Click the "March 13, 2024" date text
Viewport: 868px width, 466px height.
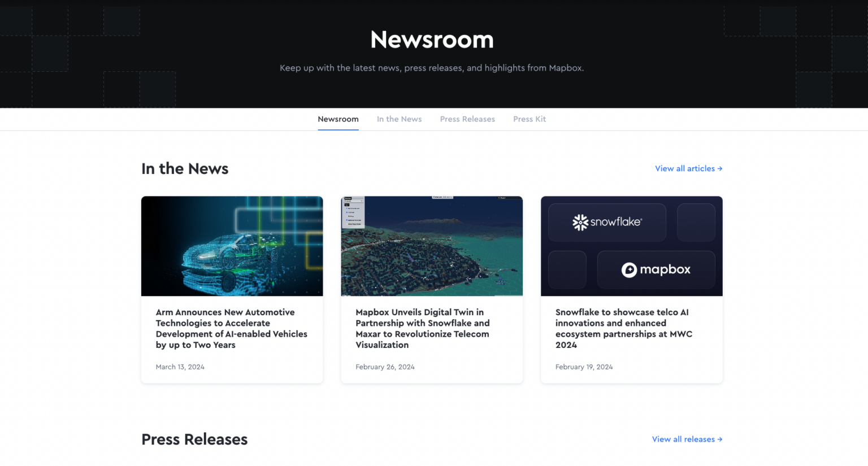(180, 367)
